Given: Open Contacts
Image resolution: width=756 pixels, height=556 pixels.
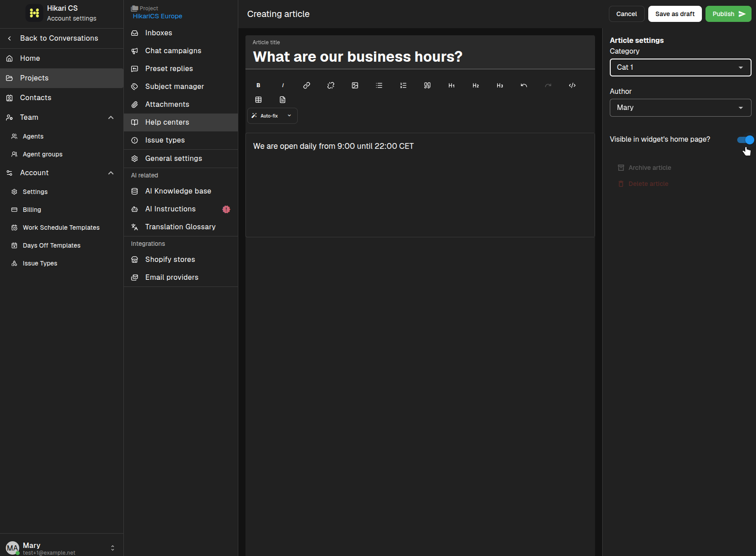Looking at the screenshot, I should (62, 98).
